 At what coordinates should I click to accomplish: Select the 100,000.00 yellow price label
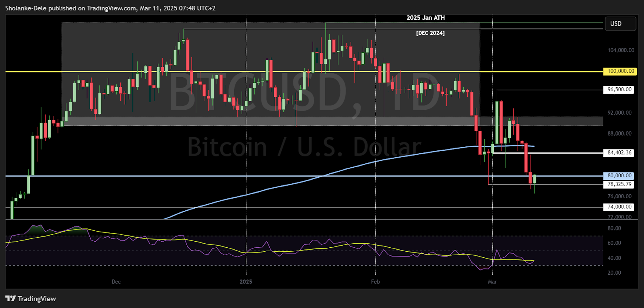[x=620, y=71]
